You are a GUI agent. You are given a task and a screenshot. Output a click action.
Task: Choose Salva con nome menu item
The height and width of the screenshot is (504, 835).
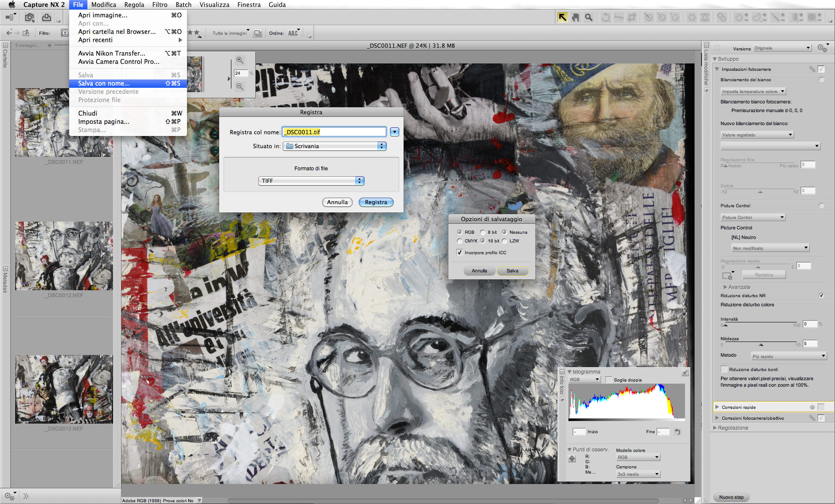tap(128, 83)
